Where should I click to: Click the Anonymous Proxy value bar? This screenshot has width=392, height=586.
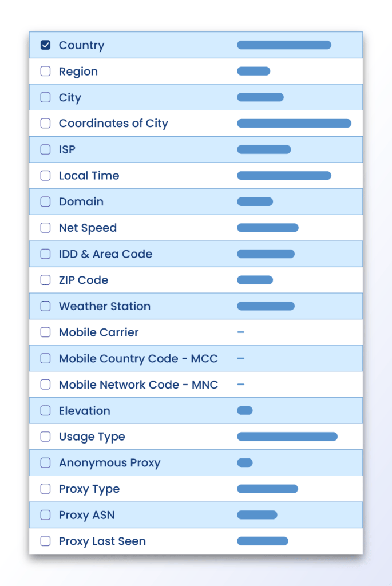[244, 463]
